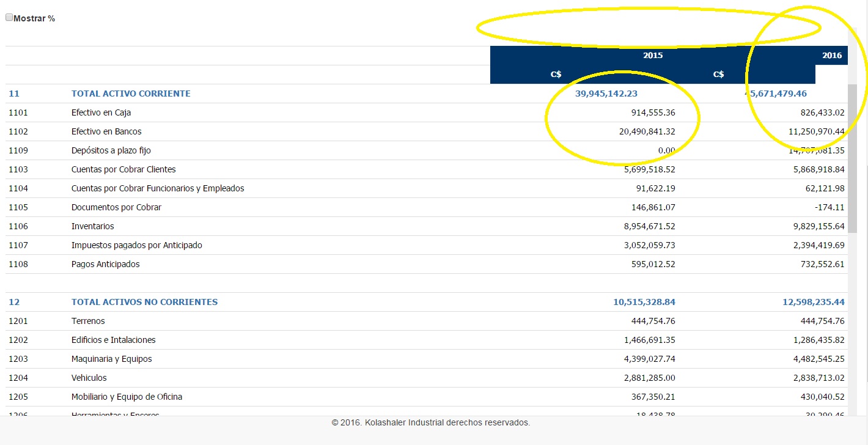This screenshot has height=445, width=868.
Task: Click account code 1205
Action: (x=18, y=397)
